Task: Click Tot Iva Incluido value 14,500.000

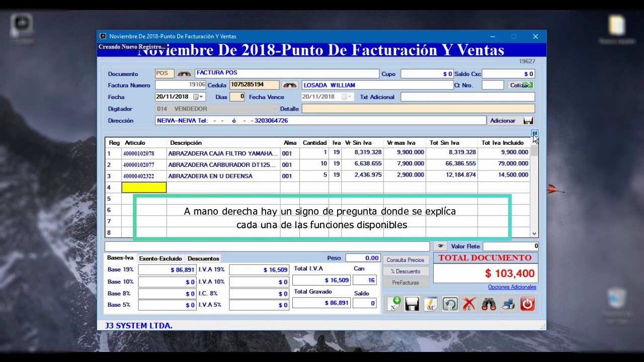Action: [x=513, y=175]
